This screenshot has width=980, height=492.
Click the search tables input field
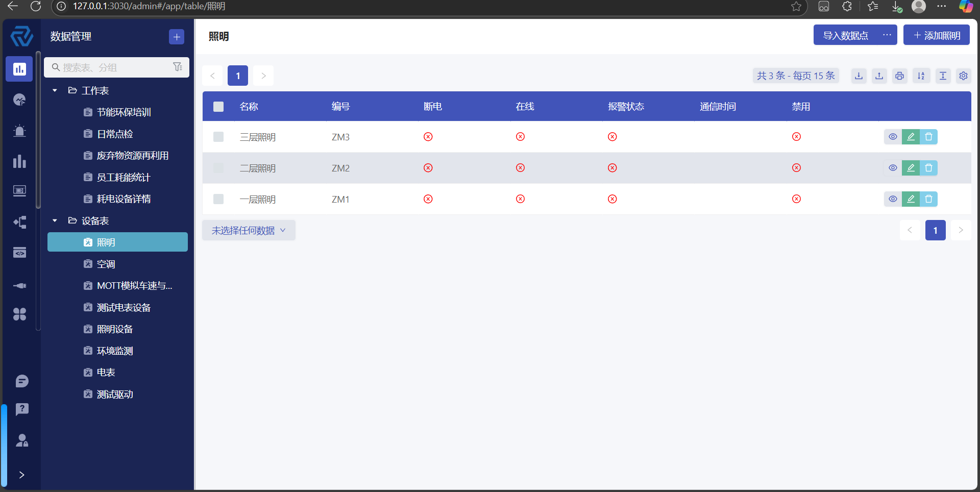click(x=115, y=67)
